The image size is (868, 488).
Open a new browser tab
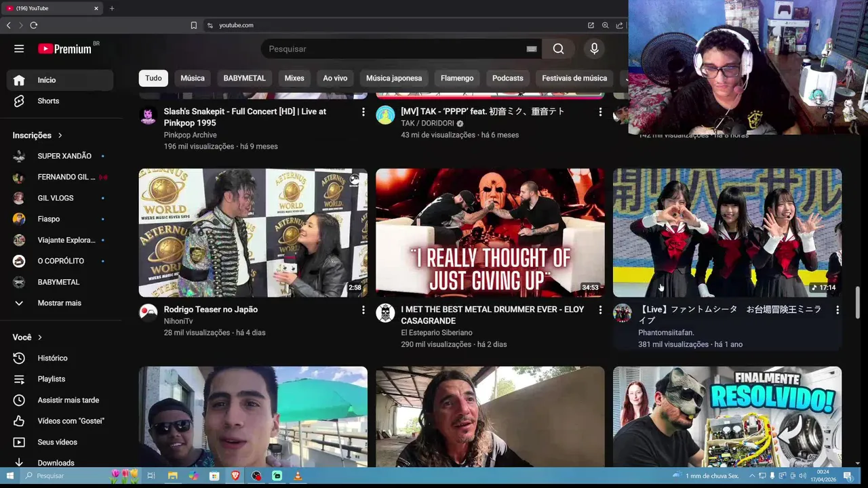tap(112, 8)
